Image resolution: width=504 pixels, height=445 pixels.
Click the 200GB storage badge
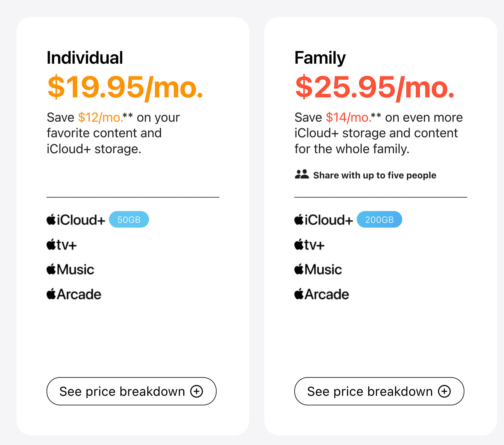[379, 219]
